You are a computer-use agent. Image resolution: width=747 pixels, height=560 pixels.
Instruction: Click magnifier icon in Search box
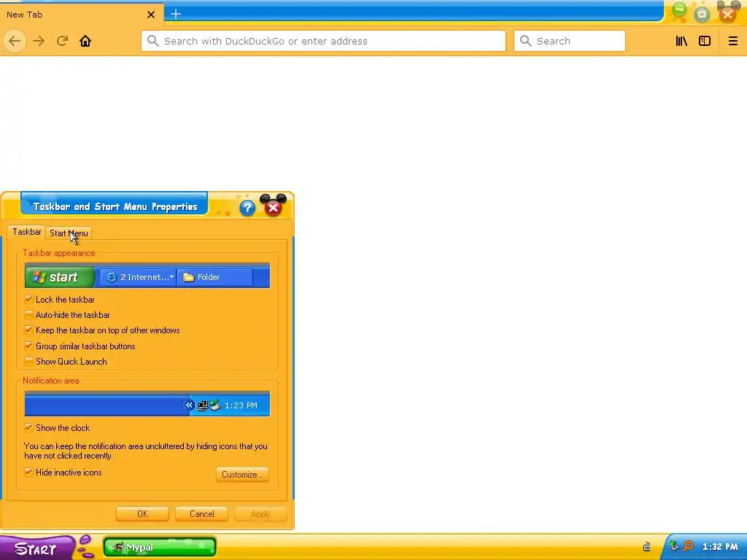click(525, 41)
